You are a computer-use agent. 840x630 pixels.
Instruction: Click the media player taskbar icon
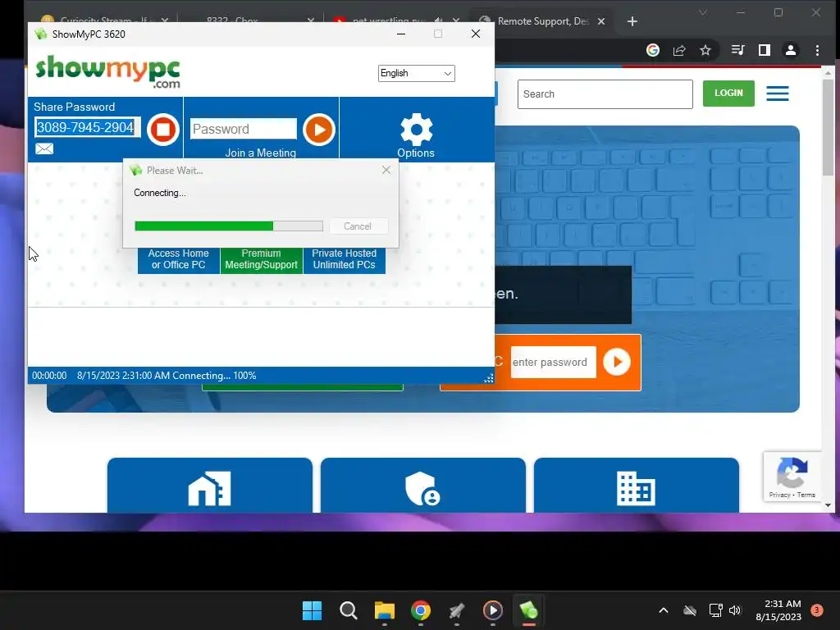[x=493, y=610]
